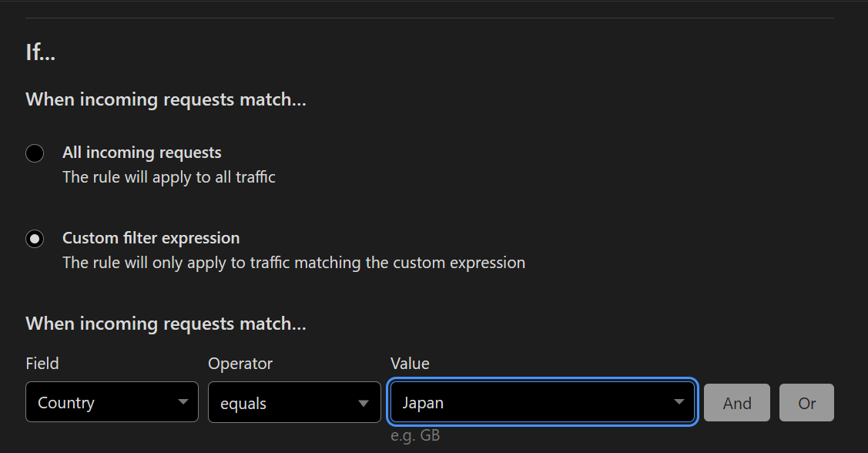Screen dimensions: 868x453
Task: Click the 'Custom filter expression' label text
Action: tap(151, 238)
